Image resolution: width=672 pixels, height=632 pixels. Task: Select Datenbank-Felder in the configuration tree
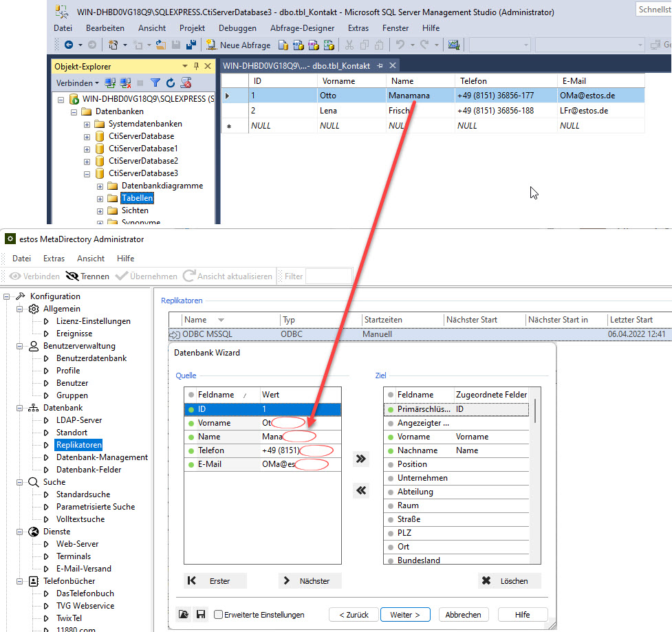88,470
